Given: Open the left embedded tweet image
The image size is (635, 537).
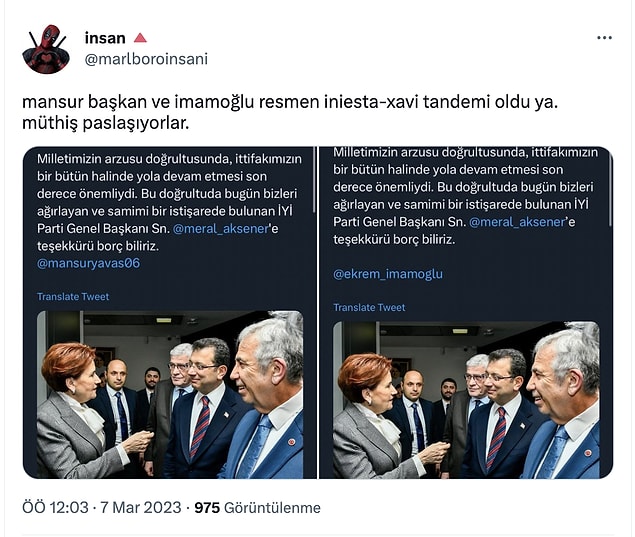Looking at the screenshot, I should (170, 313).
